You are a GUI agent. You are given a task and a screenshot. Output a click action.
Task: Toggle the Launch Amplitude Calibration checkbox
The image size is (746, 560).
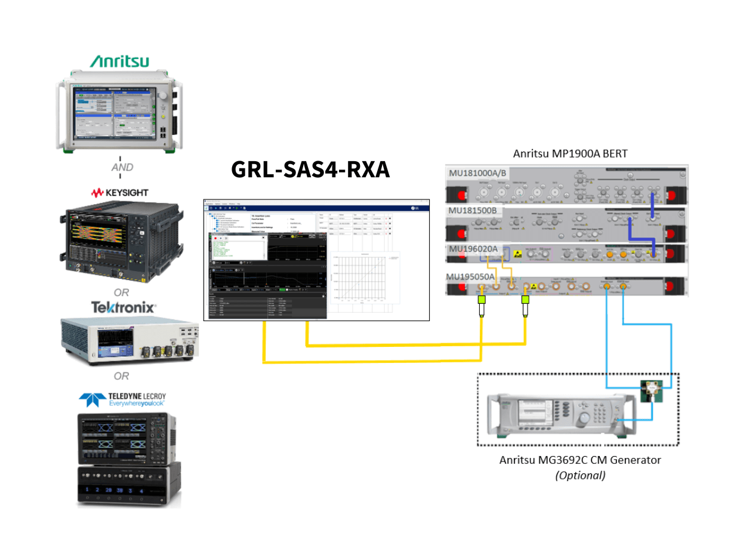tap(217, 220)
